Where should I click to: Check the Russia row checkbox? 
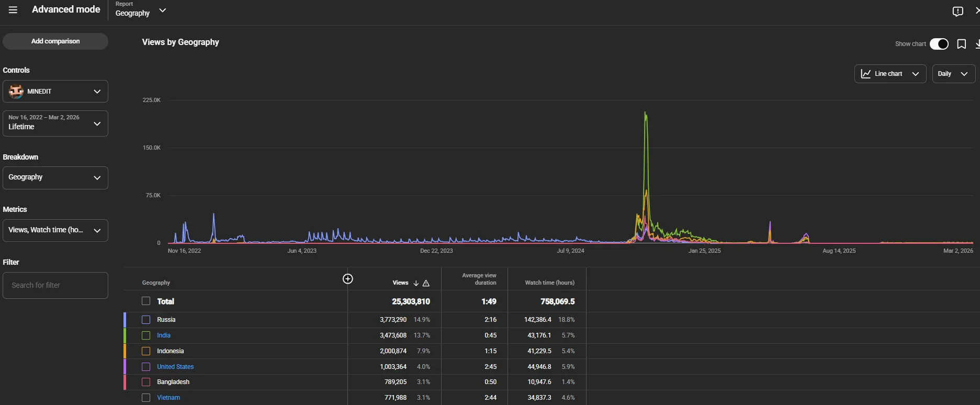146,320
